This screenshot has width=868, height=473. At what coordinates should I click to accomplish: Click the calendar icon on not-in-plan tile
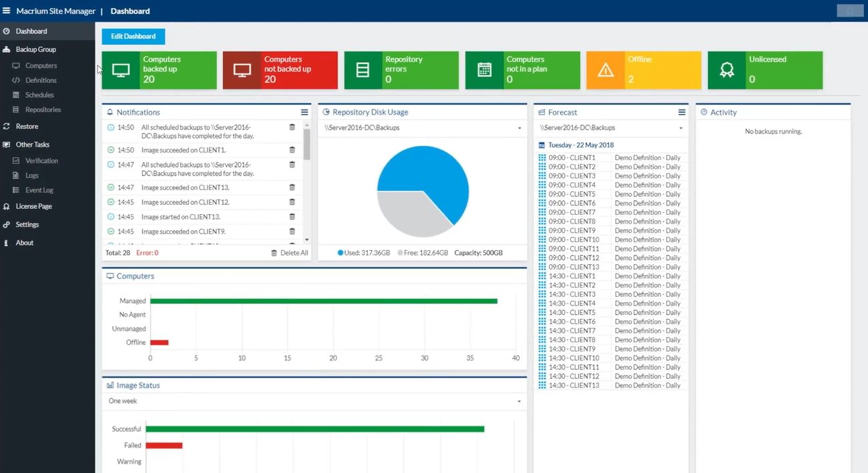click(484, 70)
